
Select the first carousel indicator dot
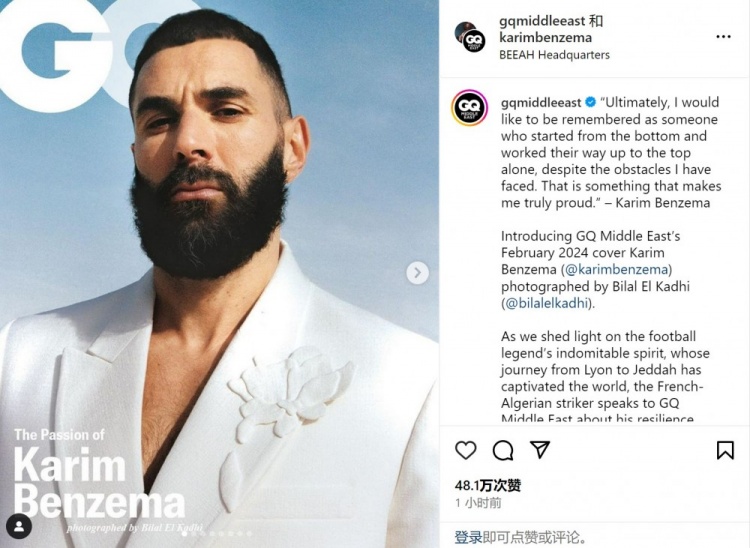tap(184, 534)
